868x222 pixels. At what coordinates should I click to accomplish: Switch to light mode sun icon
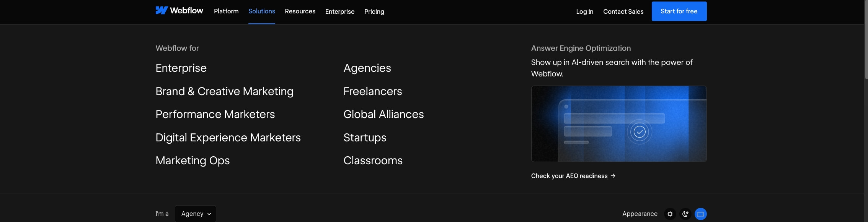pyautogui.click(x=670, y=214)
